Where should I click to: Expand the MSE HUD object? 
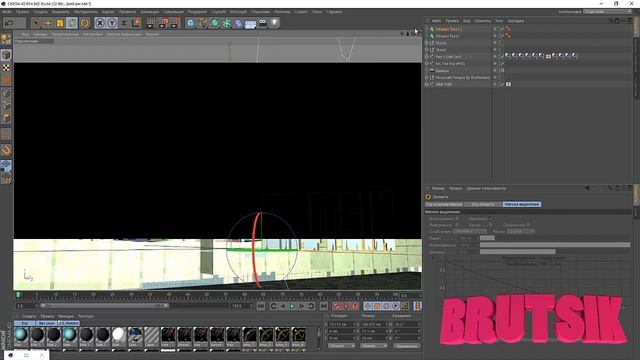(x=427, y=84)
